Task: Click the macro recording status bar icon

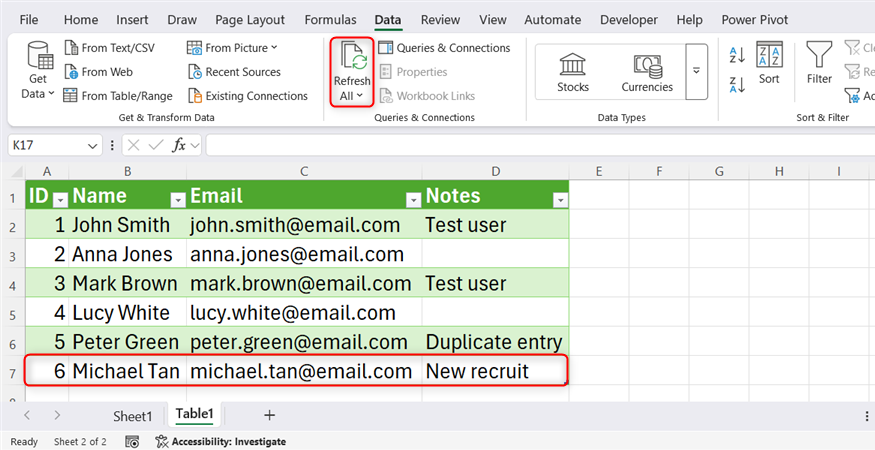Action: click(132, 442)
